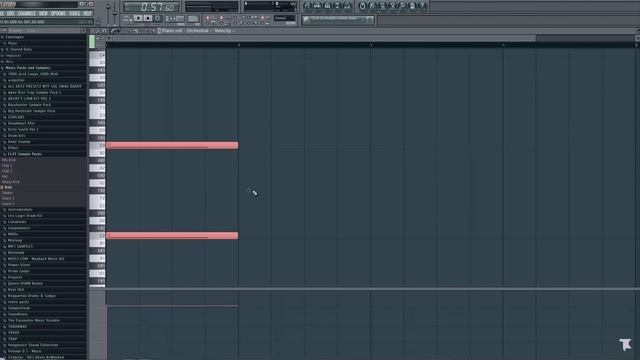Select the Snare 1 sample

click(8, 198)
